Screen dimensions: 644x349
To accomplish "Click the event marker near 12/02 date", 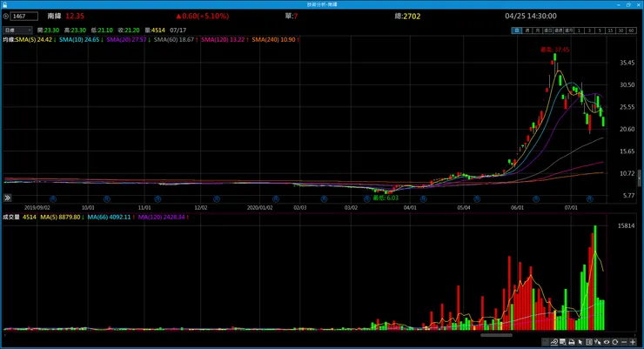I will click(217, 198).
